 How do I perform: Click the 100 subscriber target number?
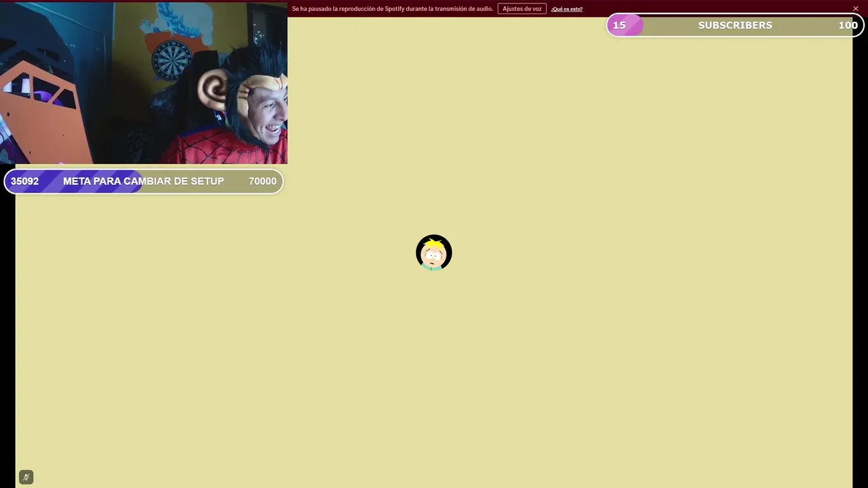848,25
